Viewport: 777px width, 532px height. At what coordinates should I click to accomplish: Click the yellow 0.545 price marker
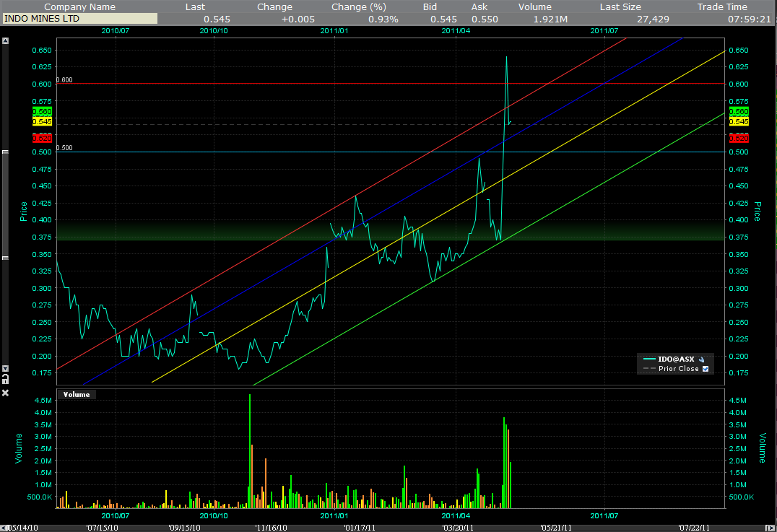coord(43,122)
